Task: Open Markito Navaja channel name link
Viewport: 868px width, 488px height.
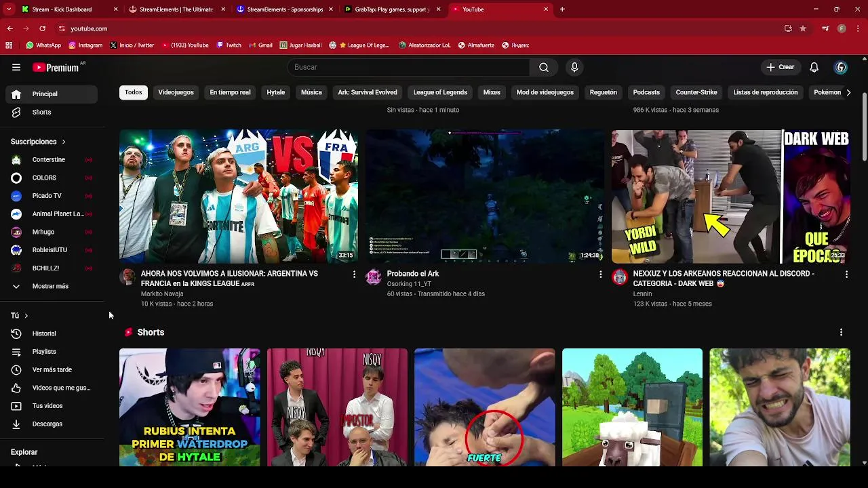Action: click(161, 294)
